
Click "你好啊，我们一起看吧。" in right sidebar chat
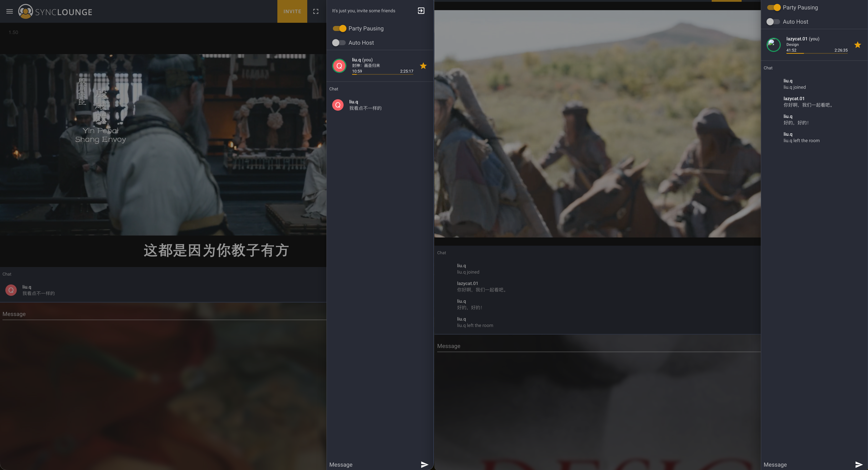click(x=809, y=105)
